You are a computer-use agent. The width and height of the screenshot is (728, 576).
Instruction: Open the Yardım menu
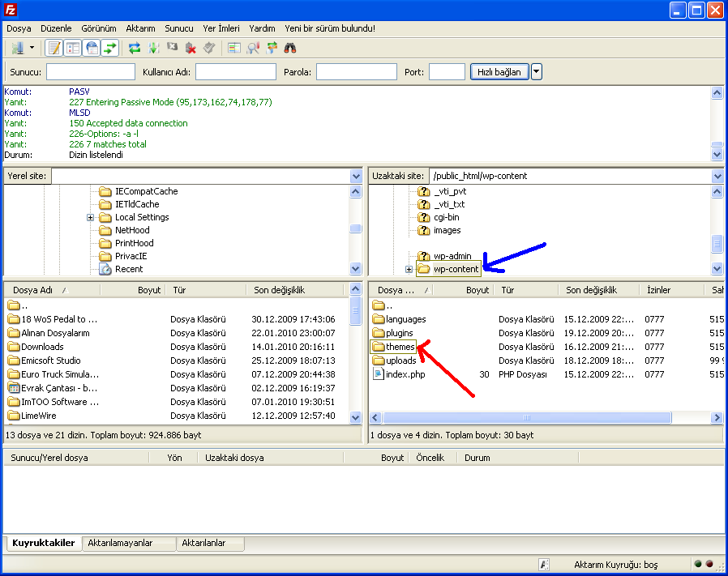[263, 28]
